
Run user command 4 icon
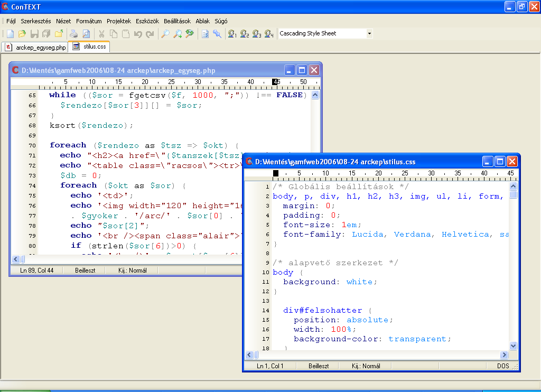pos(269,33)
